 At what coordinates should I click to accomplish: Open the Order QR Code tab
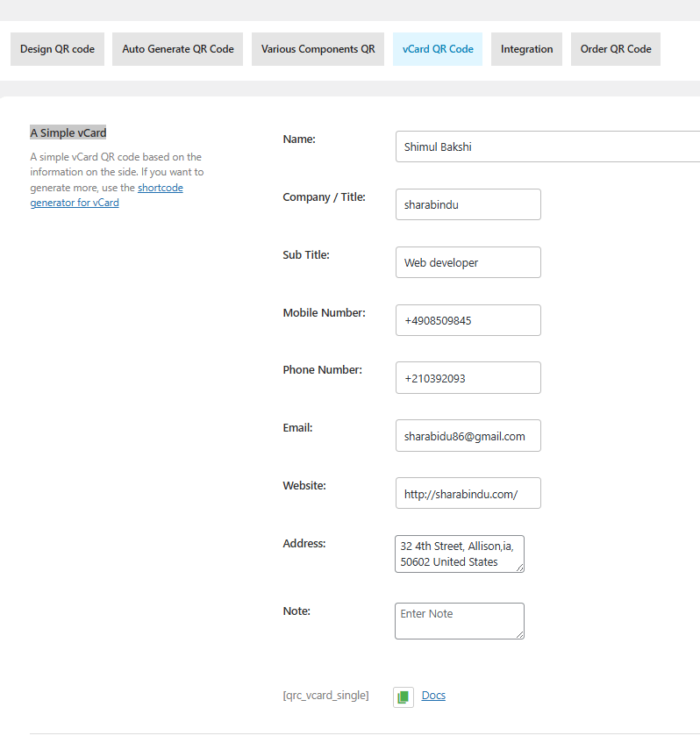click(615, 49)
